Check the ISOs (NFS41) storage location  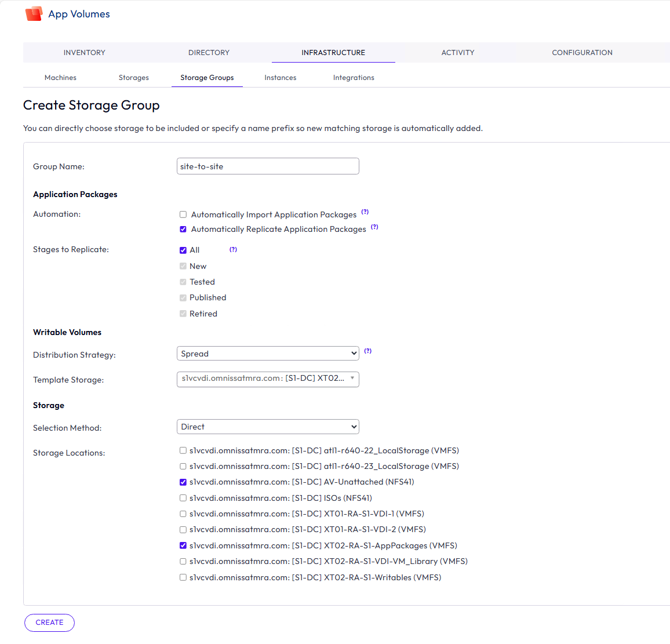[183, 498]
